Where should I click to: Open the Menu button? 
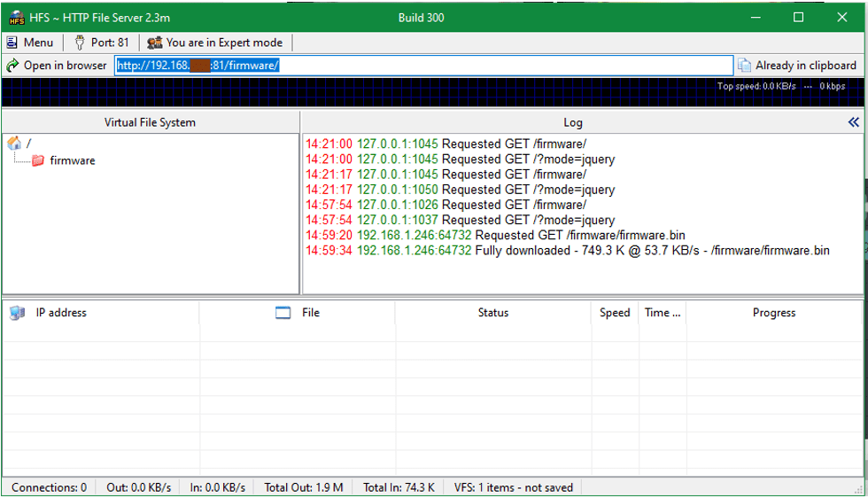30,43
